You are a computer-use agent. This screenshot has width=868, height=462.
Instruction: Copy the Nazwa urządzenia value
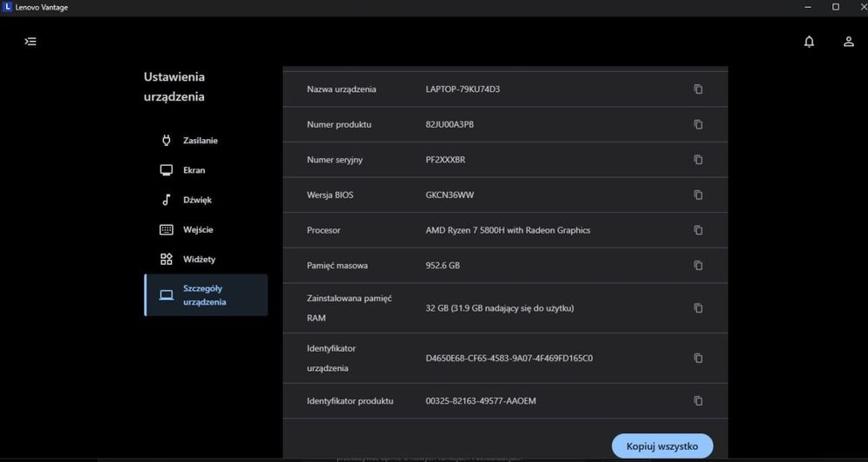tap(698, 89)
